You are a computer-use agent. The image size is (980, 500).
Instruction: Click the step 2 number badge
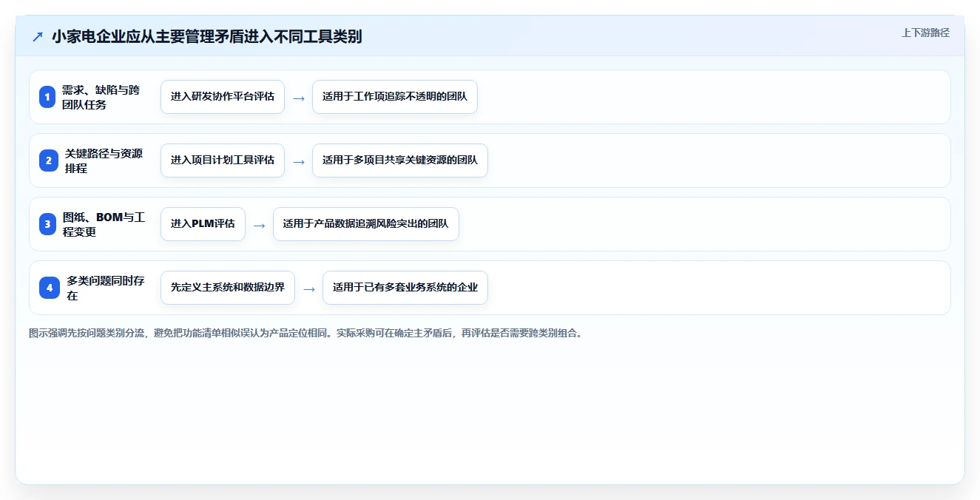pos(49,161)
